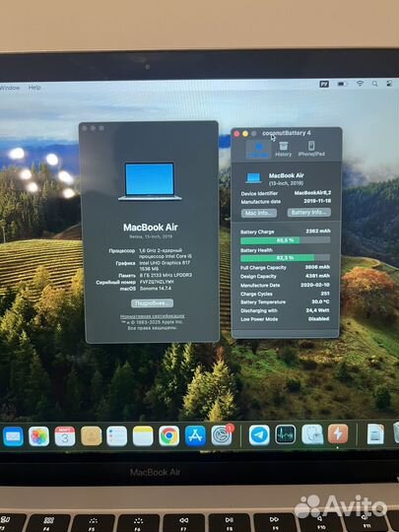
Task: Click the 8 ГБ 2133 MHz LPDDR3 memory text
Action: point(166,275)
